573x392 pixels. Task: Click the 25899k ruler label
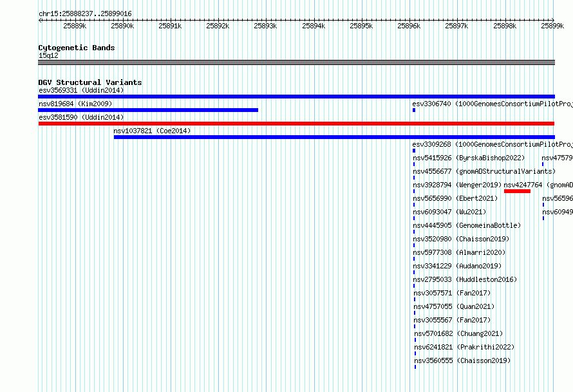[x=552, y=26]
